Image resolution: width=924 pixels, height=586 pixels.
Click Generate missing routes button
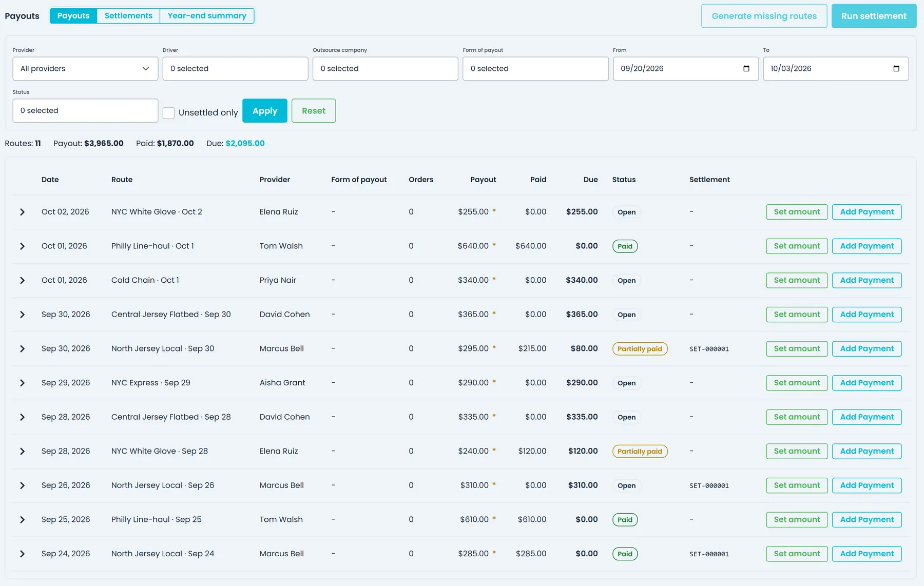click(764, 16)
